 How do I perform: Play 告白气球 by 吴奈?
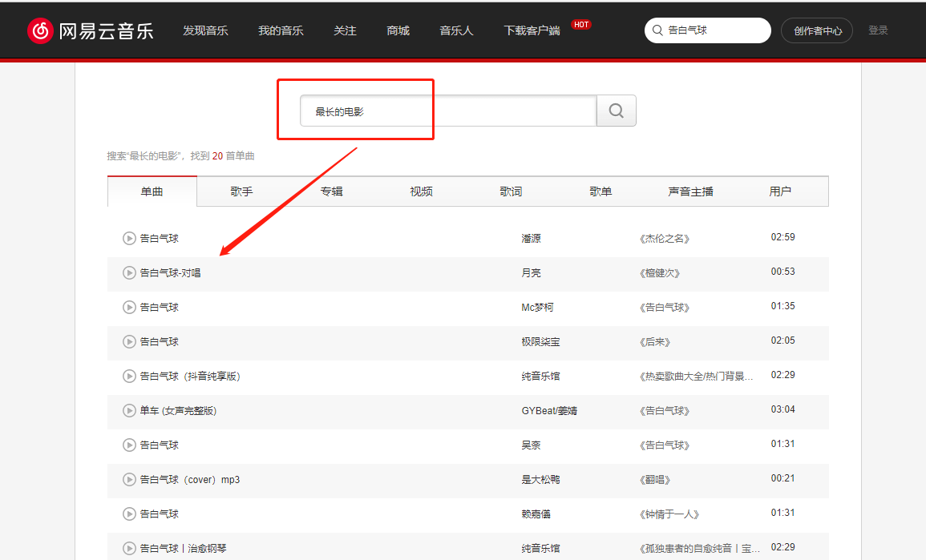pos(129,445)
